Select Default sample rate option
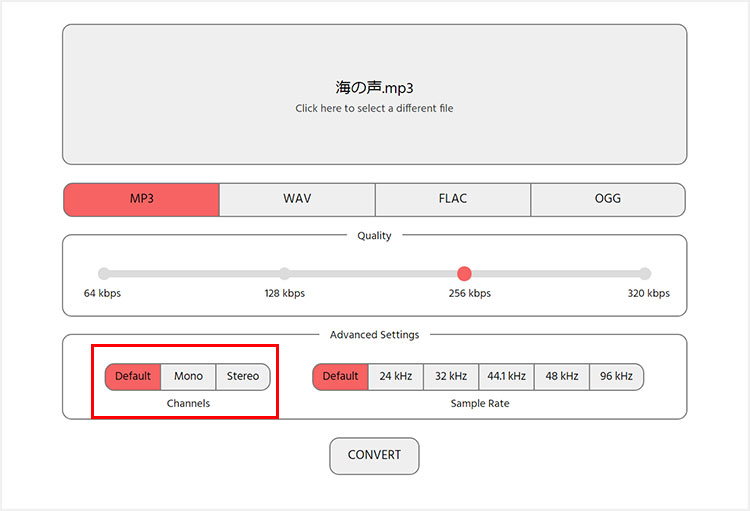 340,377
